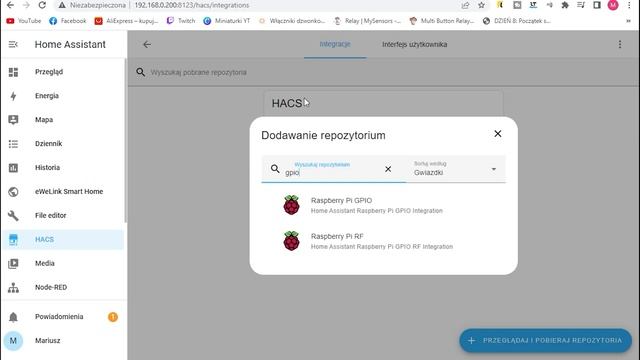
Task: Open Chrome three-dot menu
Action: (x=629, y=5)
